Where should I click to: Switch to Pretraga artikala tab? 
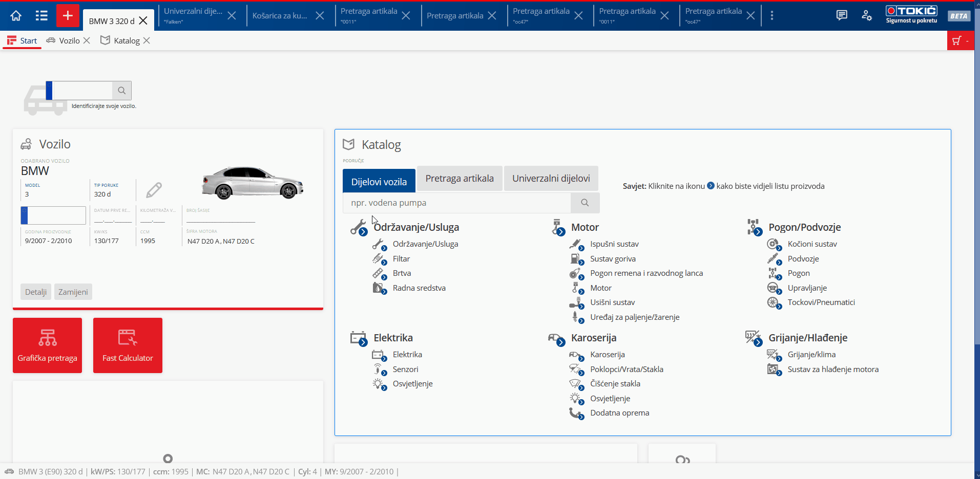(x=459, y=179)
